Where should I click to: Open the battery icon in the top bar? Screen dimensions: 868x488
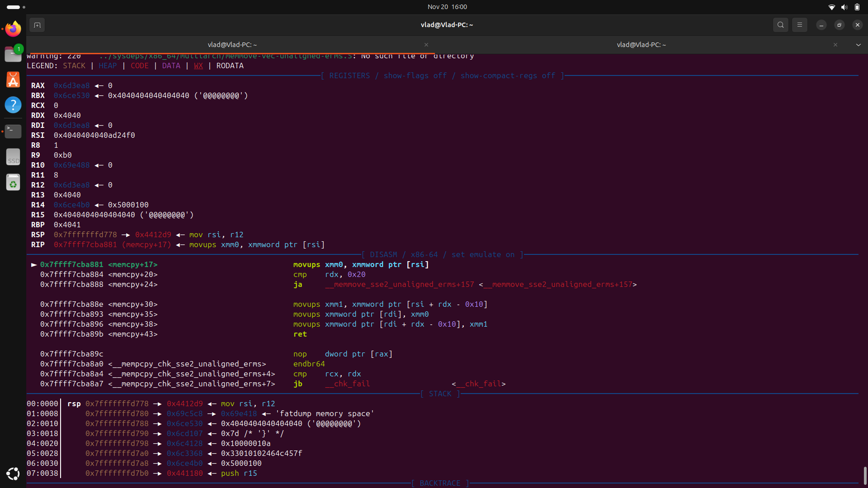857,7
